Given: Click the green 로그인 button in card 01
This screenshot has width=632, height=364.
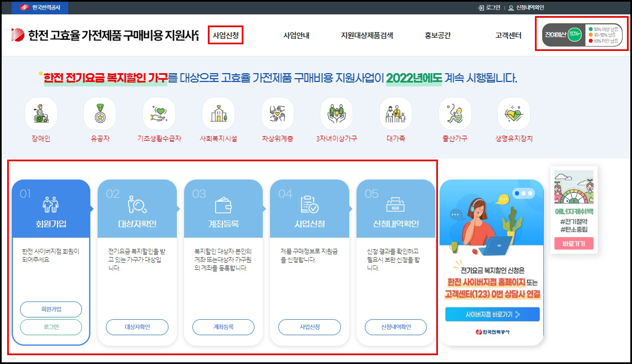Looking at the screenshot, I should (51, 327).
